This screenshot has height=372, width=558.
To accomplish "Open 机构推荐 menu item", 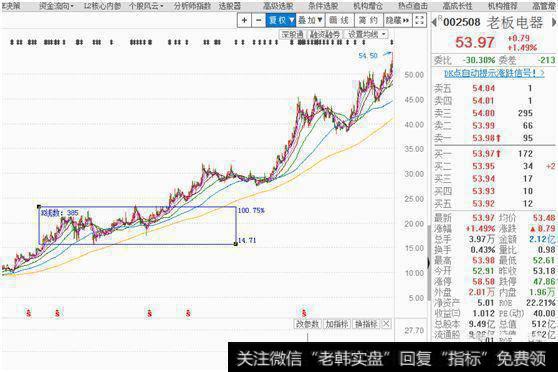I will (502, 6).
